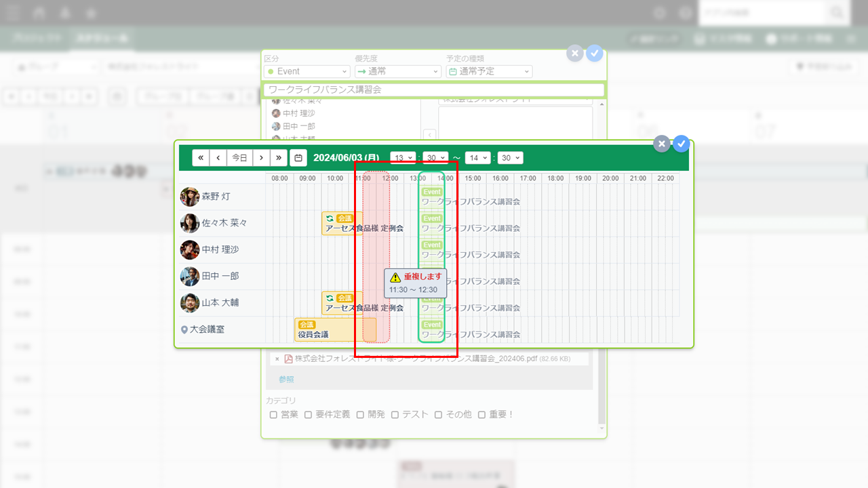
Task: Click the 参照 browse link
Action: coord(286,380)
